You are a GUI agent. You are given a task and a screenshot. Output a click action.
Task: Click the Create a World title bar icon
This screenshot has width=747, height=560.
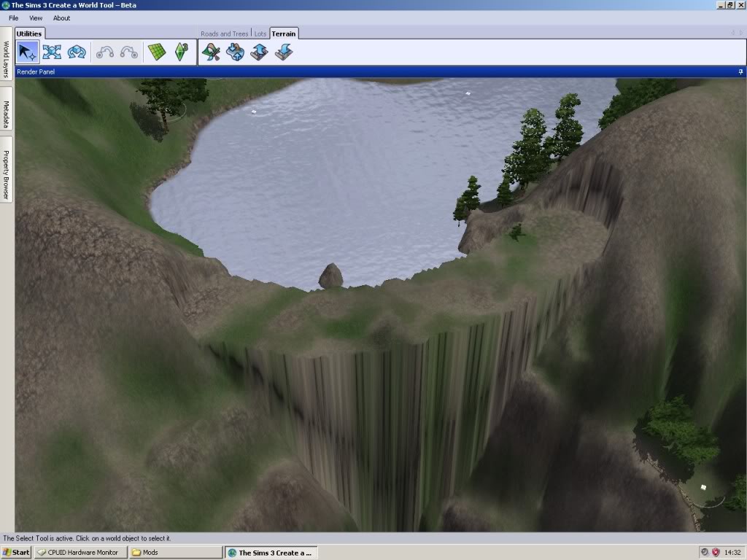[x=6, y=5]
